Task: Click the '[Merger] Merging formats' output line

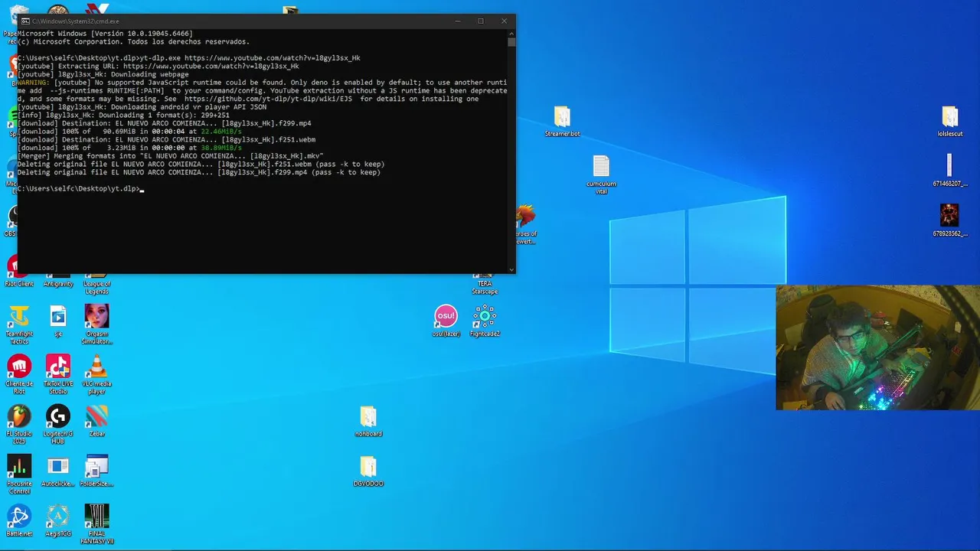Action: coord(171,156)
